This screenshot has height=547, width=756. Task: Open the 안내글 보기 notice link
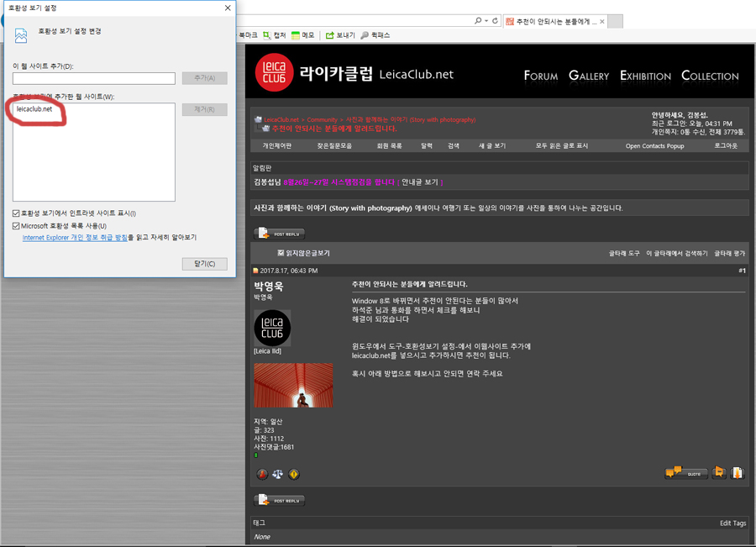point(420,181)
